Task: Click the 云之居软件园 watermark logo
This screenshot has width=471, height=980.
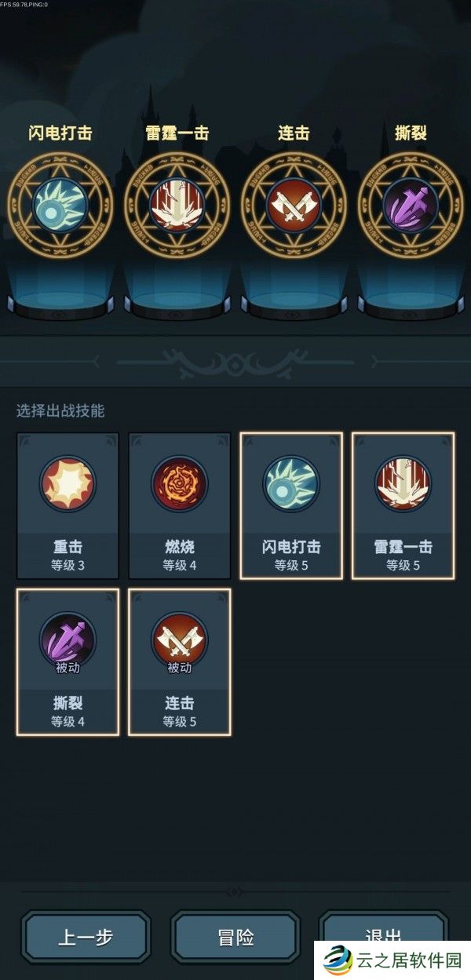Action: pyautogui.click(x=393, y=960)
